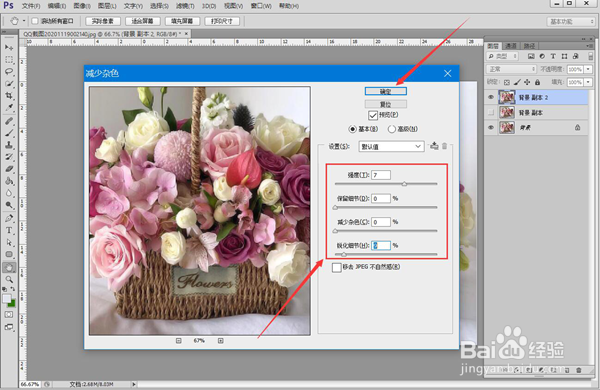Select the 高级(N) advanced radio button
Screen dimensions: 600x390
[x=391, y=129]
